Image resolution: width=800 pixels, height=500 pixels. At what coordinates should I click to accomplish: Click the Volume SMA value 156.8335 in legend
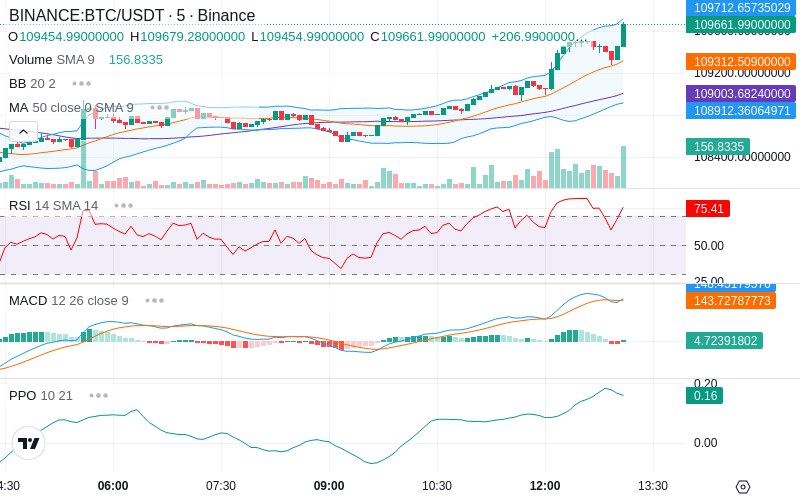136,60
